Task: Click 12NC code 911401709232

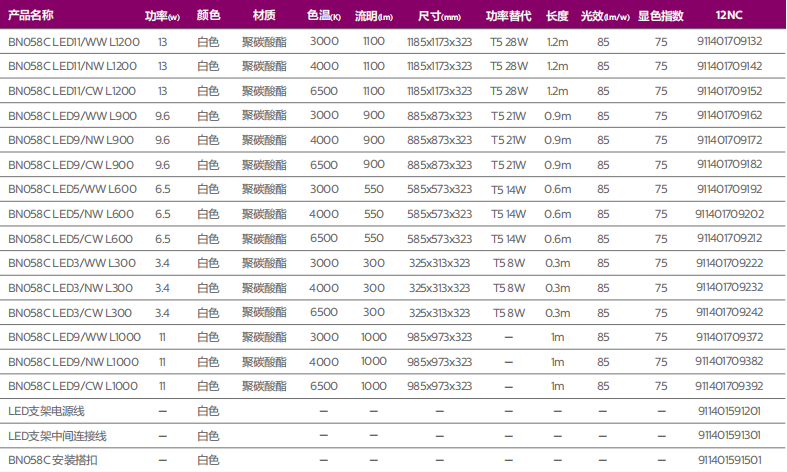Action: [x=729, y=287]
